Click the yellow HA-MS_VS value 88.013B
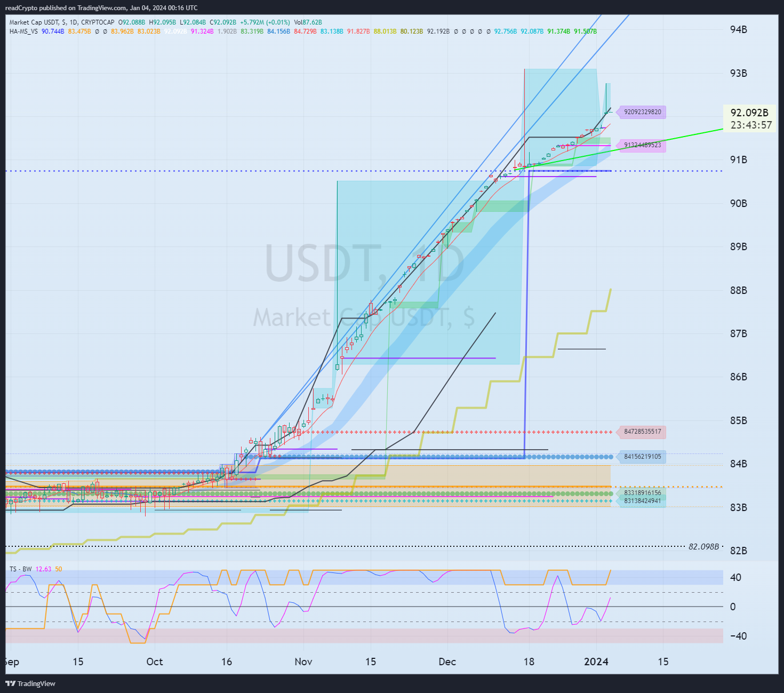This screenshot has width=784, height=693. [x=385, y=31]
